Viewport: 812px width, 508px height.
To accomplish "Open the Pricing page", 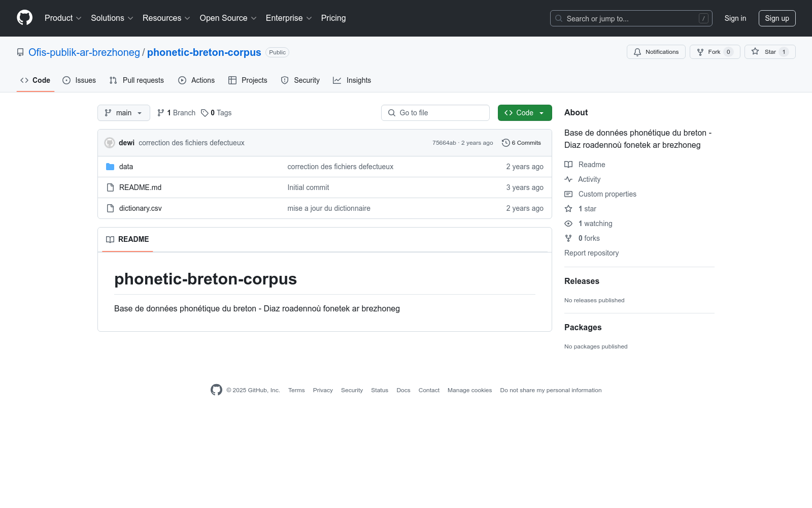I will click(333, 18).
